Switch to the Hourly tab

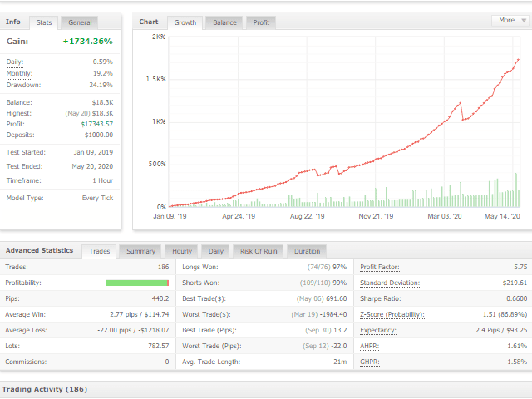(181, 251)
